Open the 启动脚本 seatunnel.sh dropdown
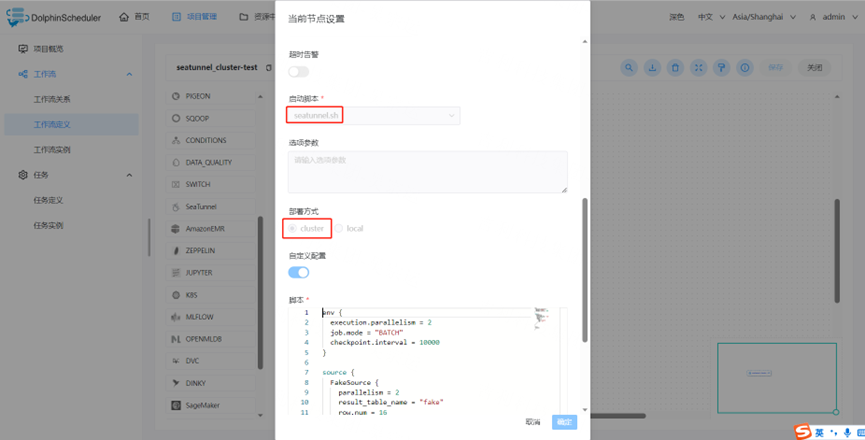The height and width of the screenshot is (440, 865). 374,116
